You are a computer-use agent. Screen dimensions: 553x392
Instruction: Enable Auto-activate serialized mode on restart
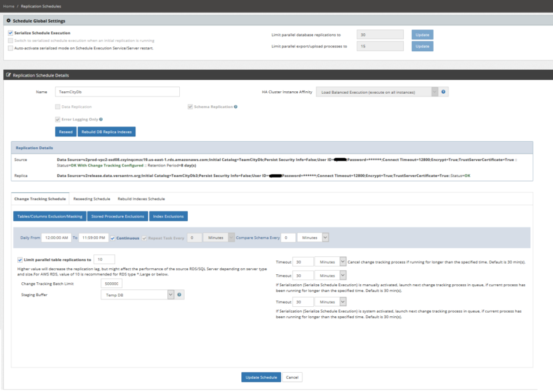(x=9, y=49)
